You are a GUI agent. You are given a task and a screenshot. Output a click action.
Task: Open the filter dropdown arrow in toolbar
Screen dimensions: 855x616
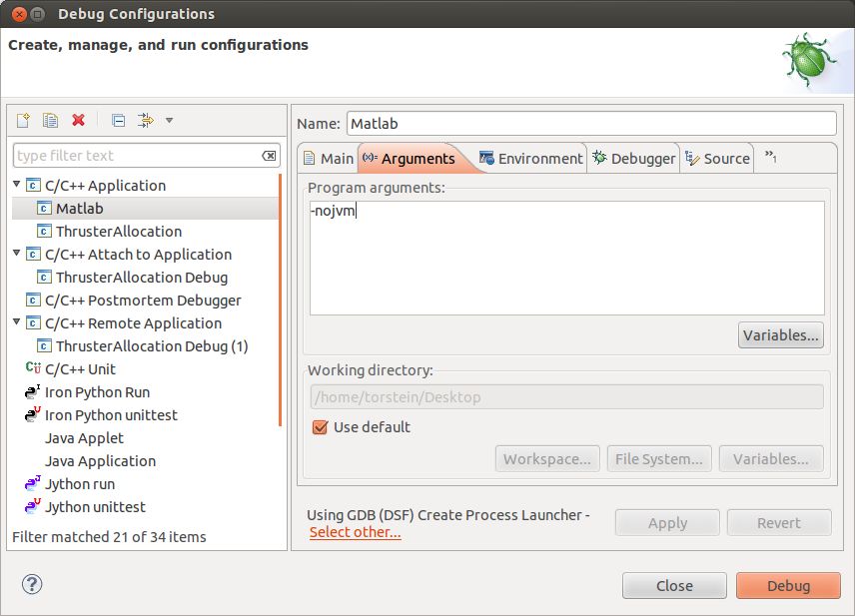(x=169, y=121)
